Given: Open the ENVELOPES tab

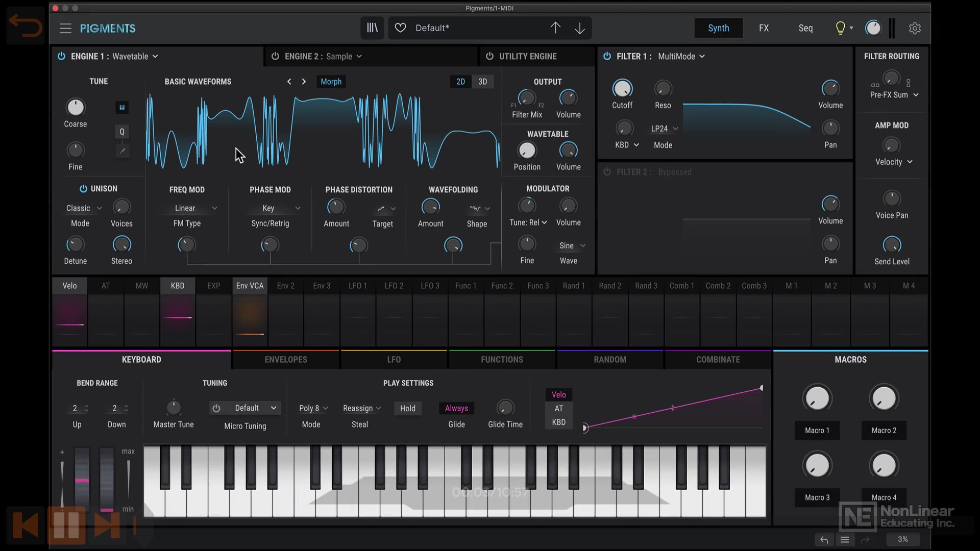Looking at the screenshot, I should (286, 360).
